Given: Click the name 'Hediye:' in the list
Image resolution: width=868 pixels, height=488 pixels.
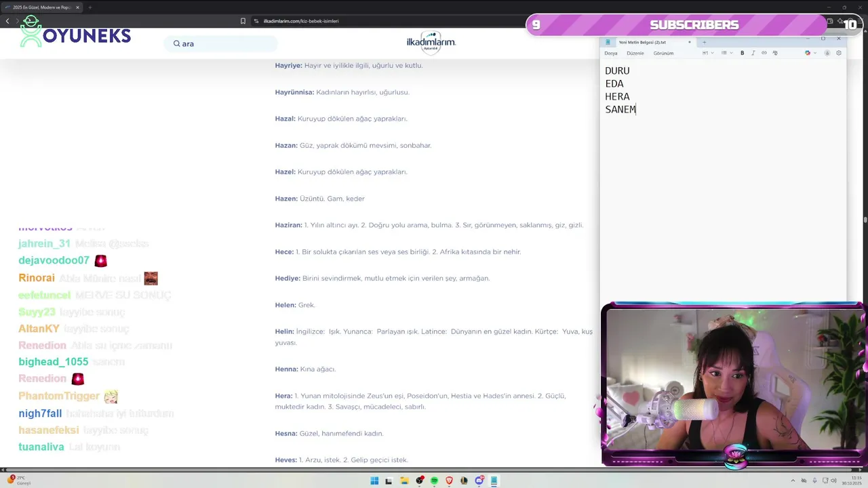Looking at the screenshot, I should click(288, 279).
